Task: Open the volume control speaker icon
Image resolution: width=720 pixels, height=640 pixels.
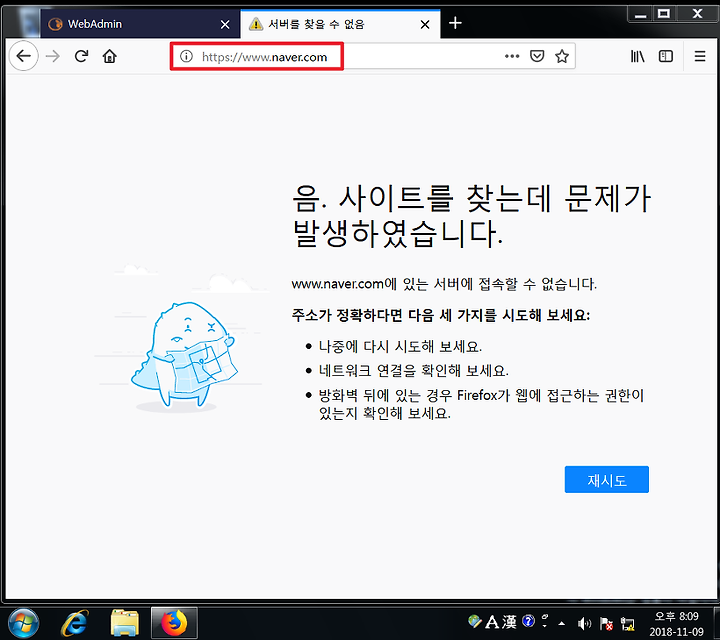Action: tap(584, 623)
